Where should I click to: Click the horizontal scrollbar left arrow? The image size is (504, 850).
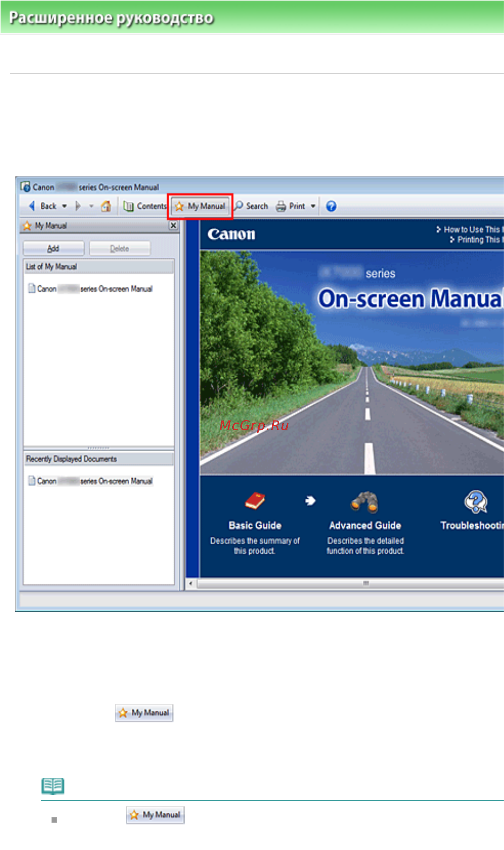[191, 583]
